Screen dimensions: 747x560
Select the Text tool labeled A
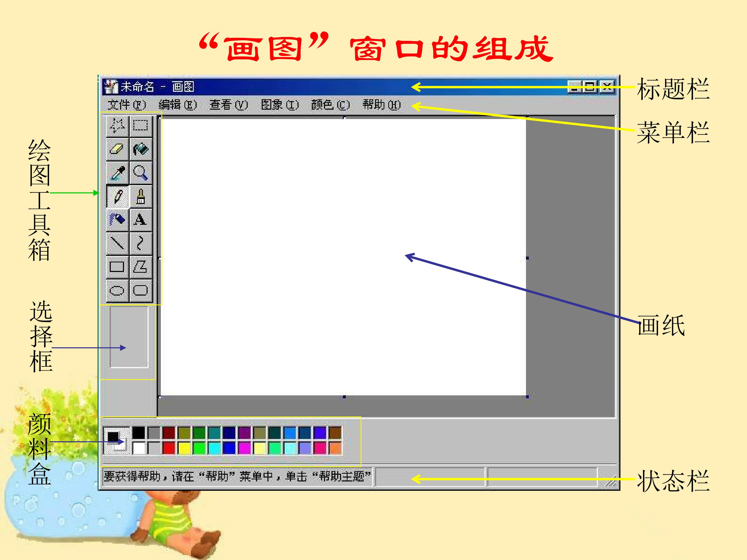[141, 220]
